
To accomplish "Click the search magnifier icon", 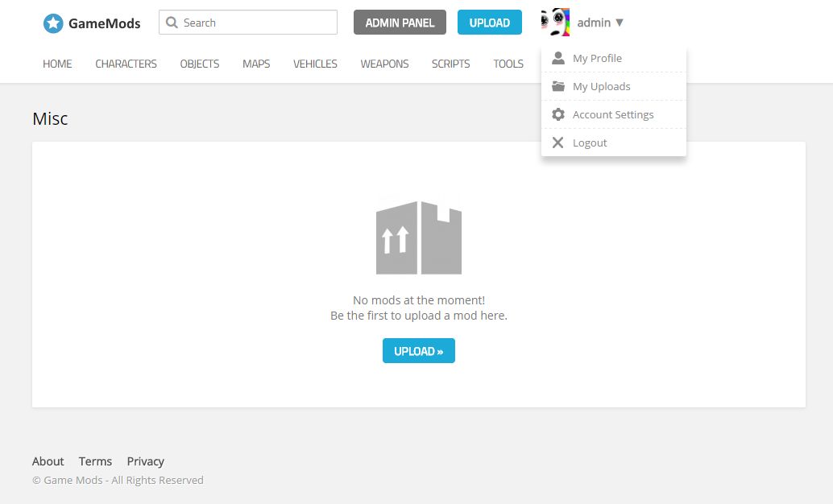I will (x=172, y=23).
